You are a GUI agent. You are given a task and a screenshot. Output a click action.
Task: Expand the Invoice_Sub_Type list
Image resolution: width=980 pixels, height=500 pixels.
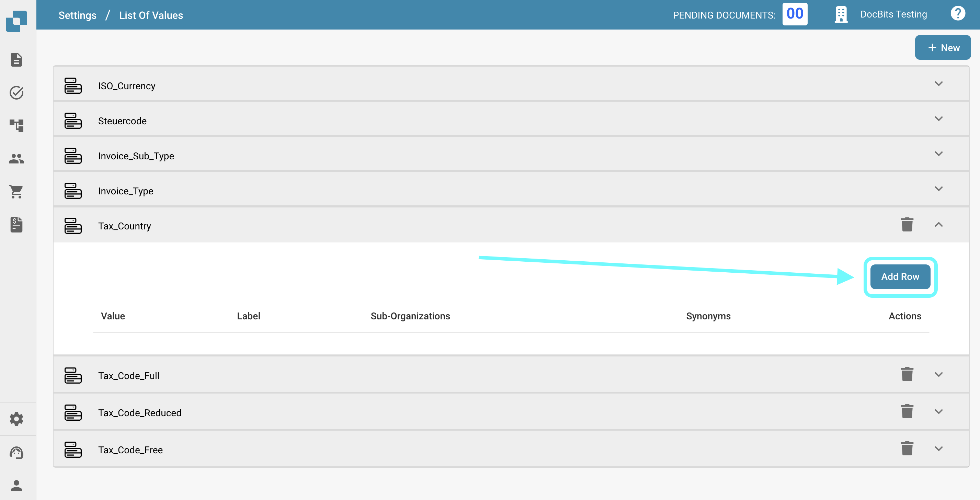pyautogui.click(x=938, y=154)
